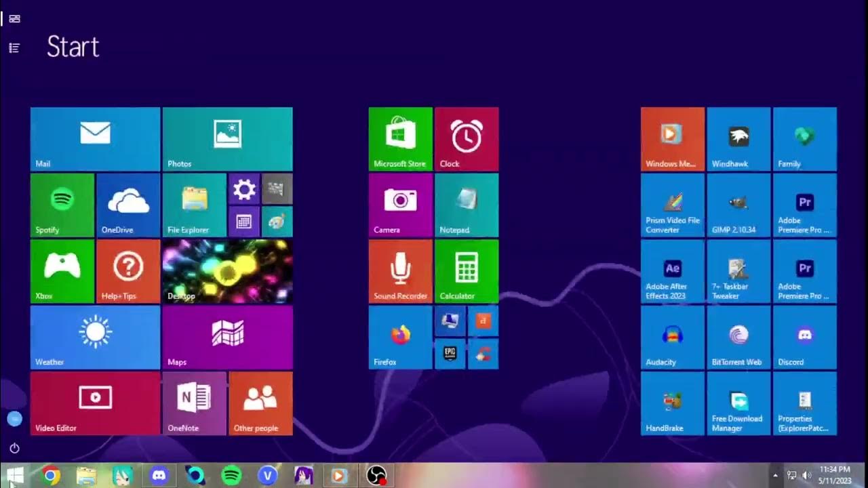This screenshot has height=488, width=868.
Task: Launch the Xbox tile
Action: click(62, 271)
